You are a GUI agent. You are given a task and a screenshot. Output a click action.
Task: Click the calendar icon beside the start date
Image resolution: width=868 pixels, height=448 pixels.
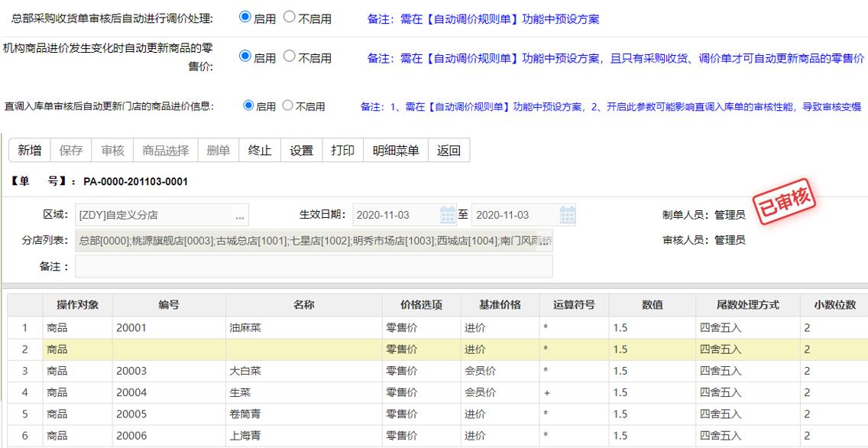(446, 214)
